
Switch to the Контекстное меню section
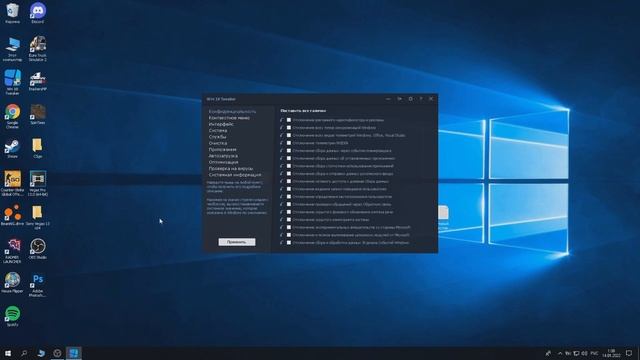229,118
